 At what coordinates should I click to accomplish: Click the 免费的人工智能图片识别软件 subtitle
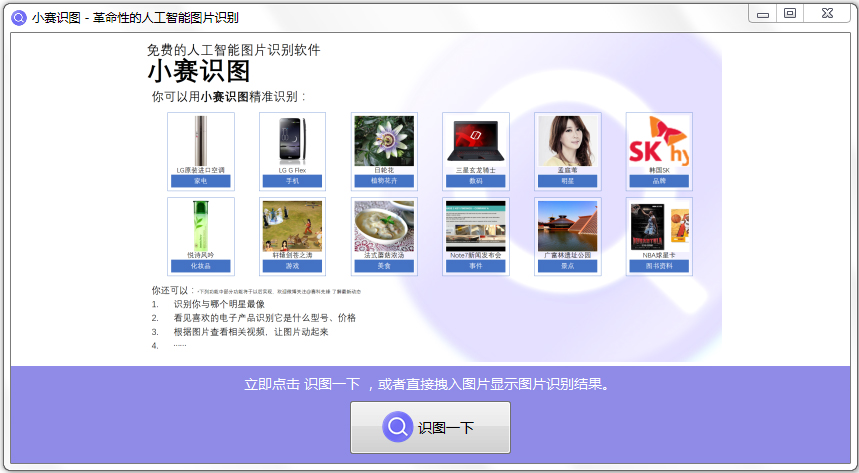[233, 50]
